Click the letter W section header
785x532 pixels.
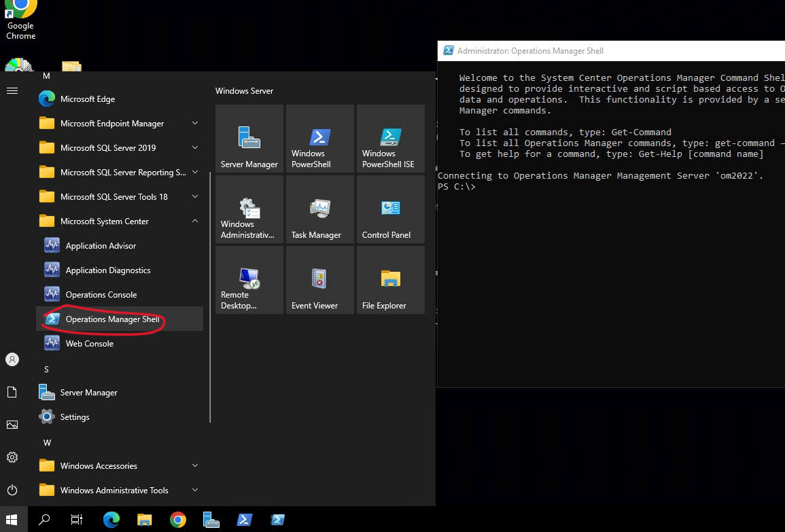click(x=47, y=442)
